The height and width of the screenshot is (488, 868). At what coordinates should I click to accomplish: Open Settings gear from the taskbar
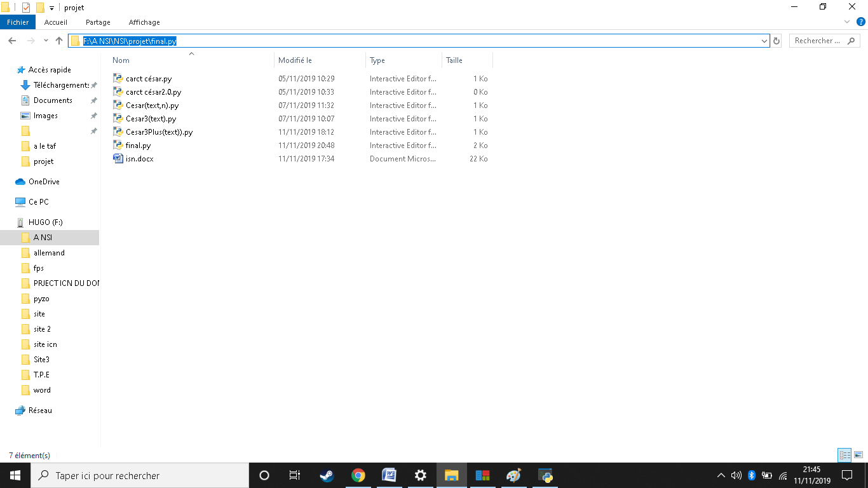[x=420, y=475]
